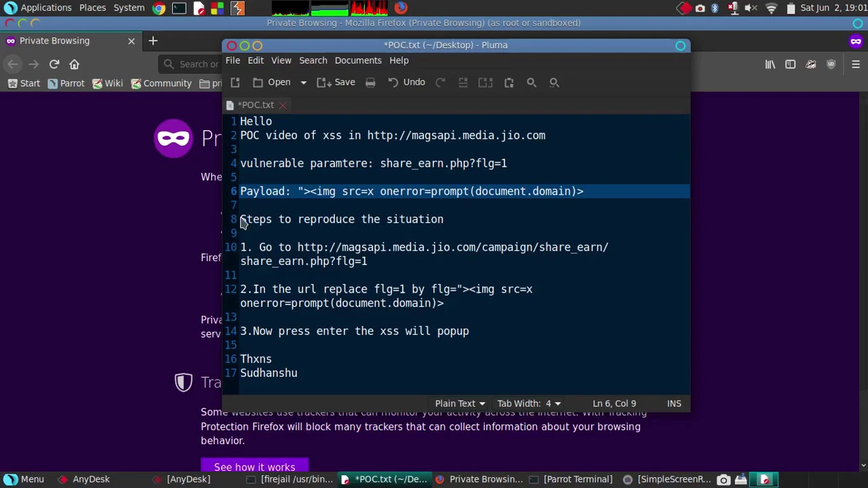This screenshot has height=488, width=868.
Task: Click the Ln 6, Col 9 status text
Action: coord(614,403)
